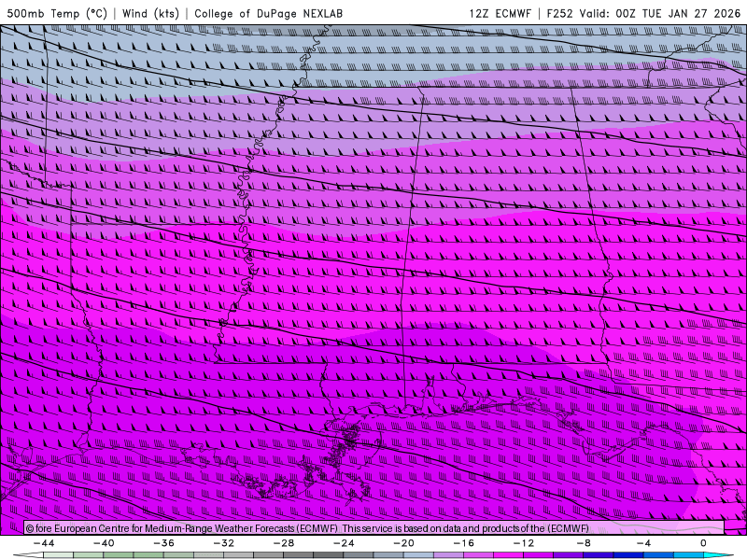Select the "Wind (kts)" header label
The height and width of the screenshot is (560, 747).
coord(150,13)
